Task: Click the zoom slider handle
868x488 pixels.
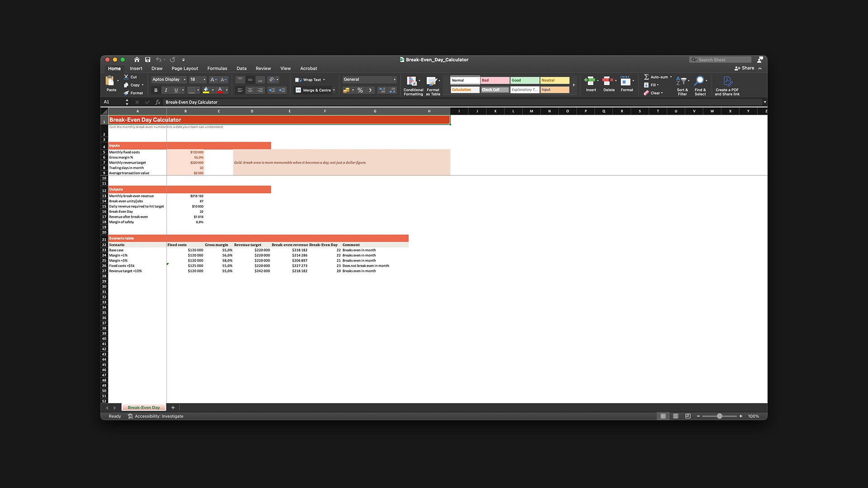Action: tap(719, 416)
